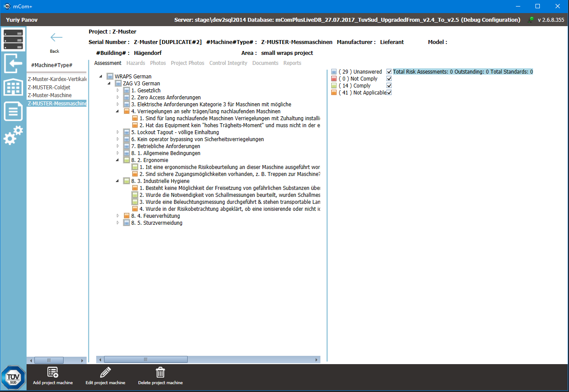Switch to the Photos tab
The image size is (569, 392).
coord(158,63)
